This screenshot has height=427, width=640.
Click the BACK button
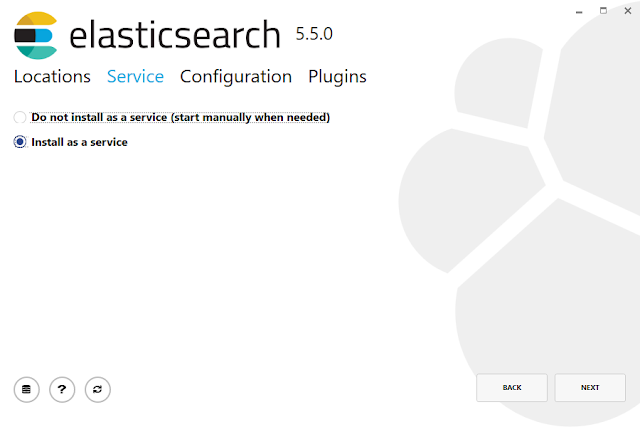coord(512,387)
